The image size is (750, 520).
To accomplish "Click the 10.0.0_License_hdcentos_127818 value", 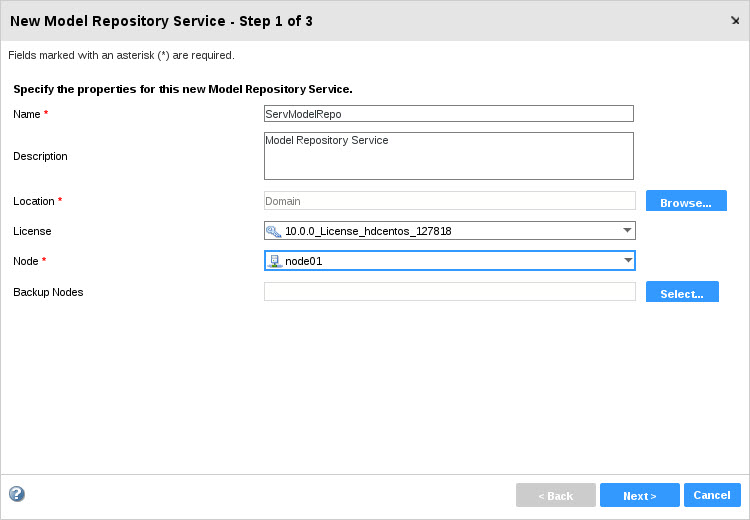I will tap(368, 232).
